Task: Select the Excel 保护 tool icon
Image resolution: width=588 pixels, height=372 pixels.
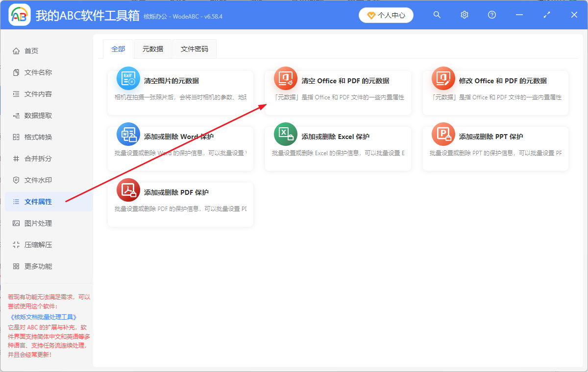Action: coord(285,133)
